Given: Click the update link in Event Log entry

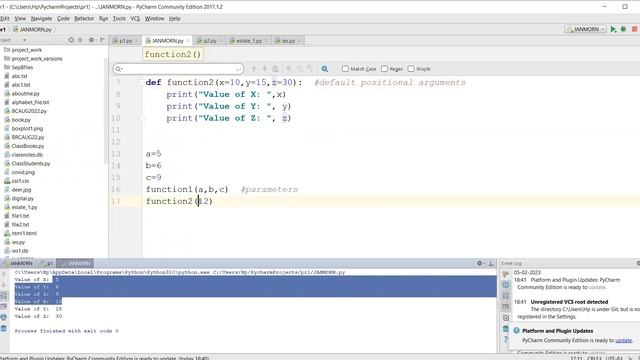Looking at the screenshot, I should 597,287.
